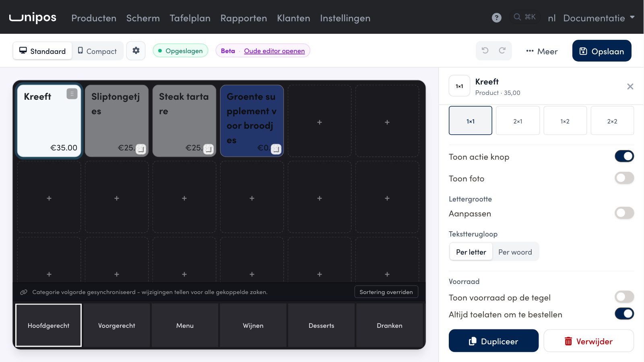The height and width of the screenshot is (362, 644).
Task: Change the nl language selector
Action: tap(551, 18)
